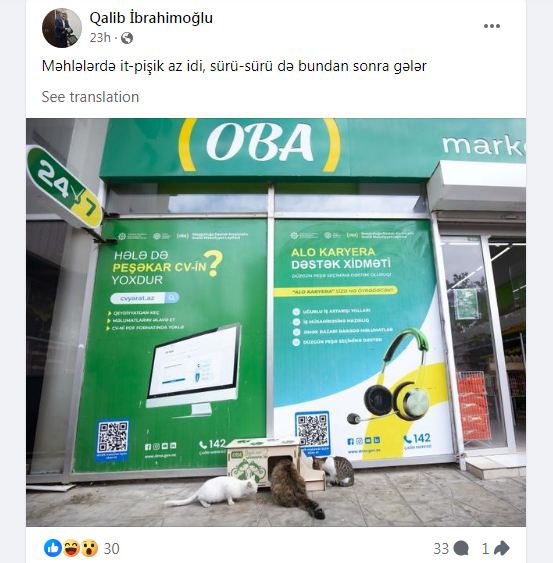
Task: Click the public audience globe icon
Action: click(x=127, y=38)
